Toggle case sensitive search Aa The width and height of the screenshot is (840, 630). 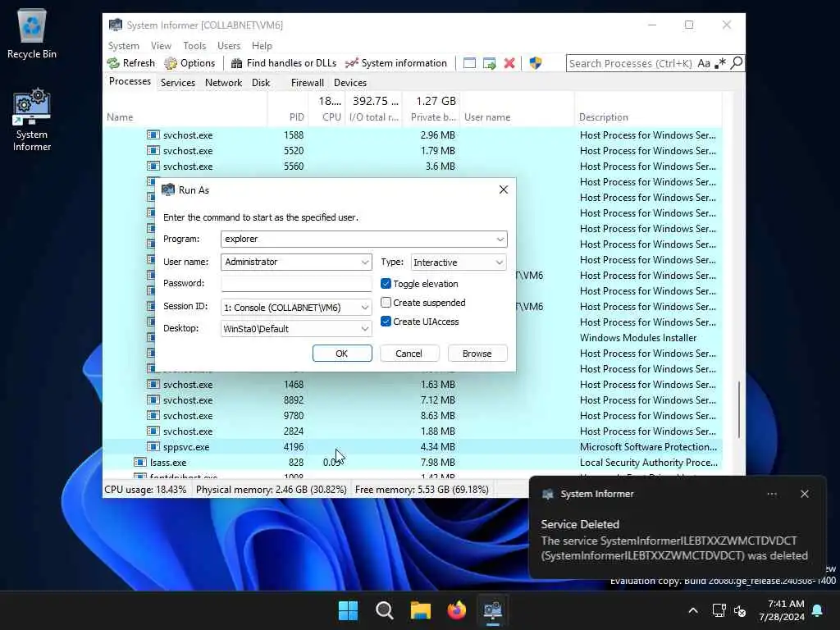[x=704, y=63]
